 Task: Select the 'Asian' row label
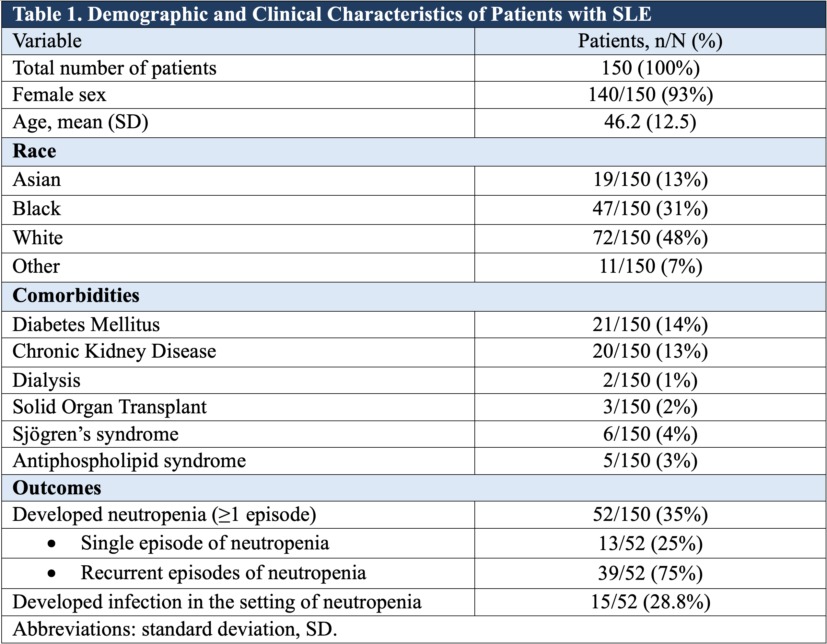tap(37, 179)
